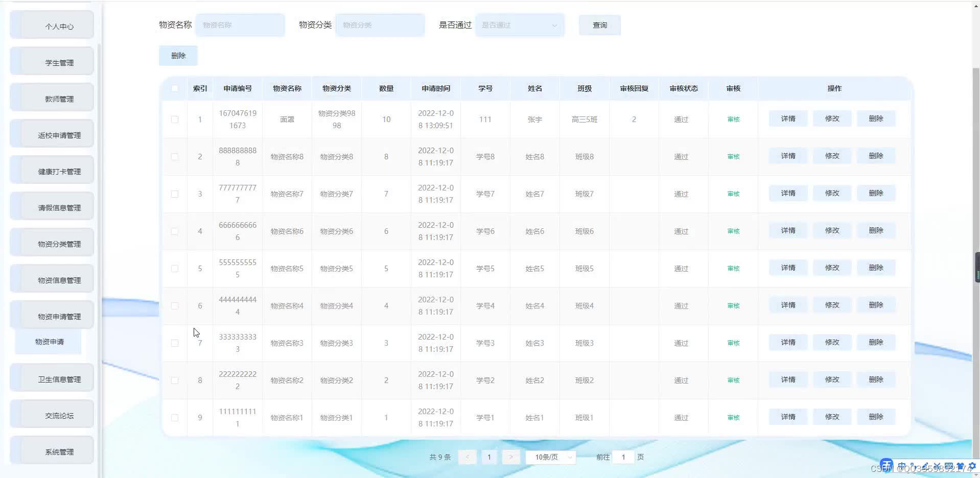Click the 审核状态 column header
The image size is (980, 478).
point(684,88)
